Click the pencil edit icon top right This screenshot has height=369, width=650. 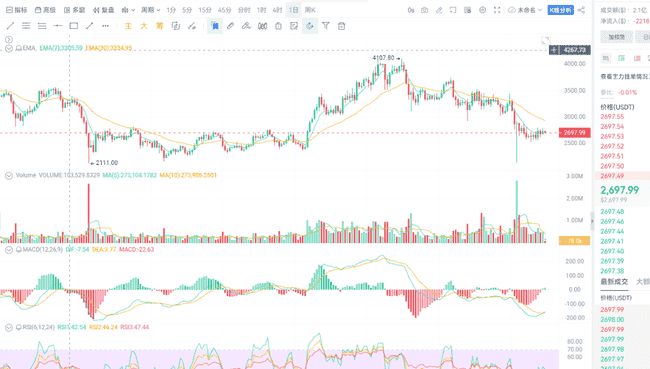click(x=439, y=10)
